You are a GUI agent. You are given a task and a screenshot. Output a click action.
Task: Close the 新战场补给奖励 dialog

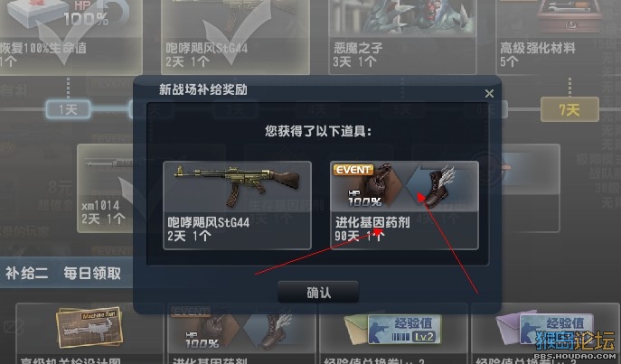(489, 93)
